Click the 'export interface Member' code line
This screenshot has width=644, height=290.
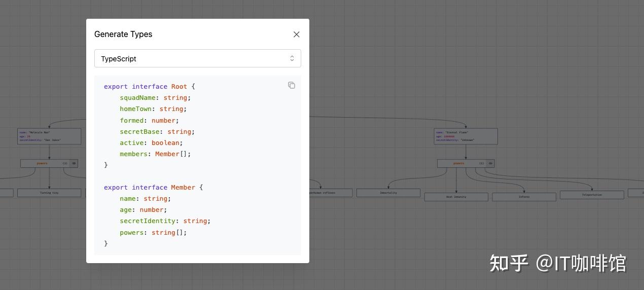click(153, 188)
